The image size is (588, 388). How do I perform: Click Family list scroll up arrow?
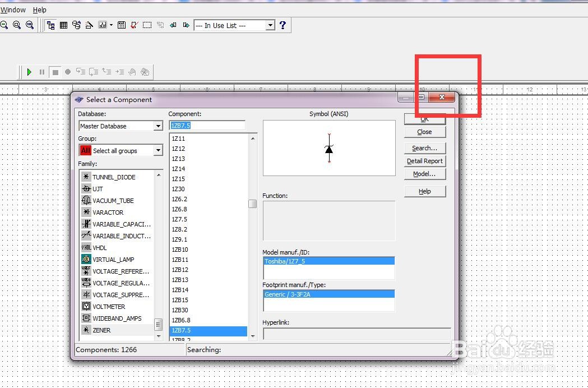tap(159, 175)
